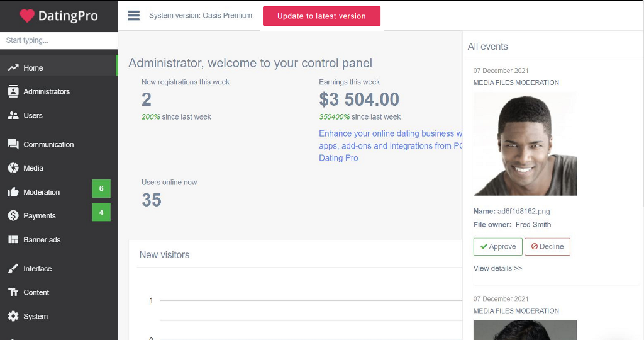
Task: Open the View details link
Action: click(x=497, y=268)
